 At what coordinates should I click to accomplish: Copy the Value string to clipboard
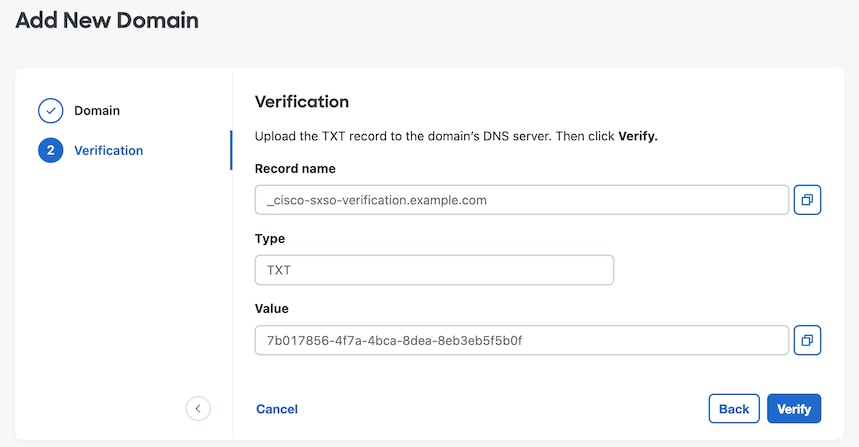(x=807, y=340)
